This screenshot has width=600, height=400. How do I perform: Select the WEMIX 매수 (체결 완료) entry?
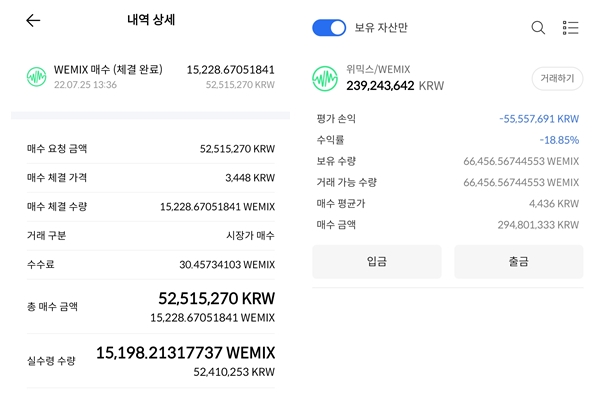point(108,70)
